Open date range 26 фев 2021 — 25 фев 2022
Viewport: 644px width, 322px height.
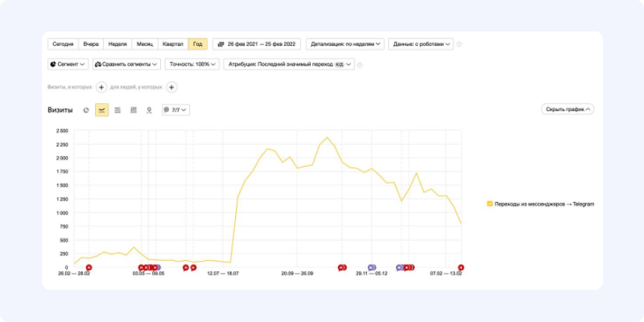pyautogui.click(x=257, y=44)
